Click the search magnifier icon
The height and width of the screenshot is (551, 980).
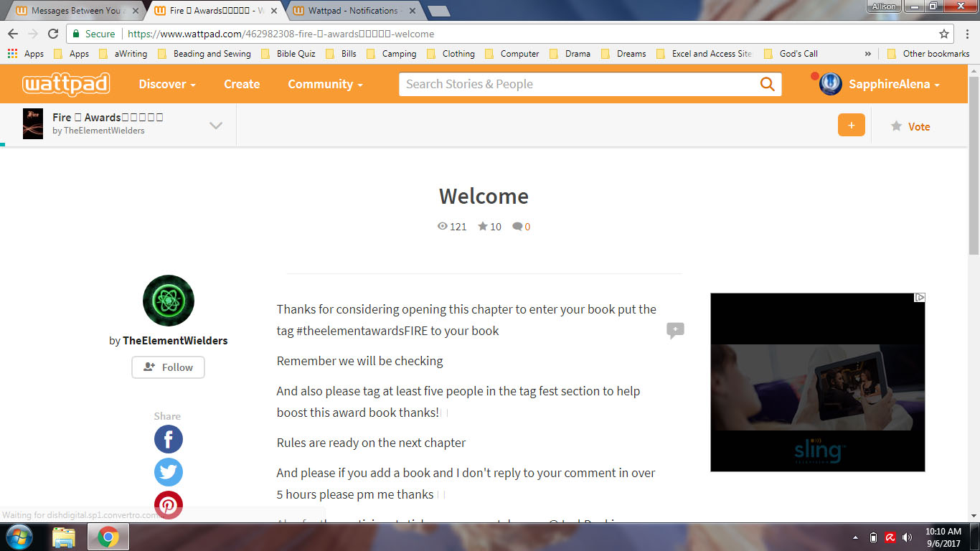[x=767, y=84]
